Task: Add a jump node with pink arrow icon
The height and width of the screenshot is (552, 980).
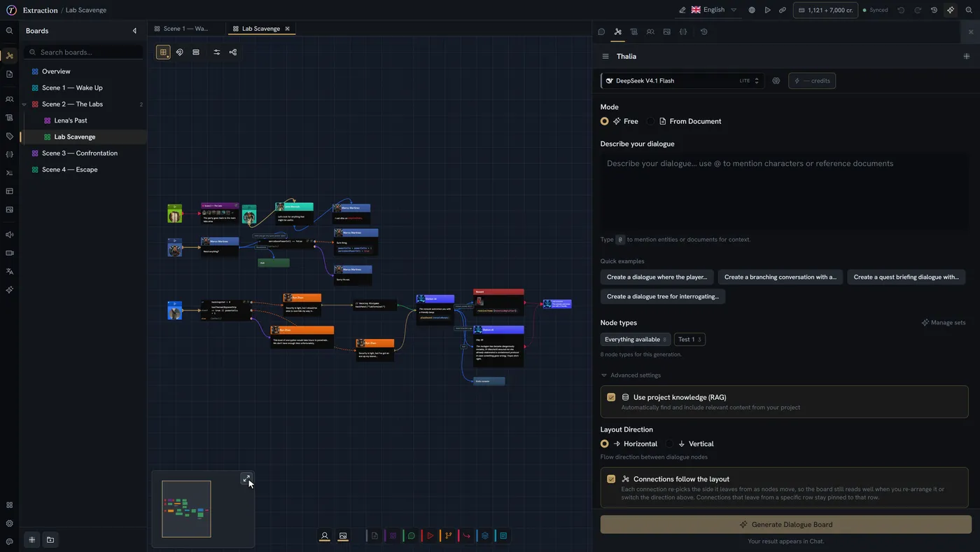Action: coord(467,536)
